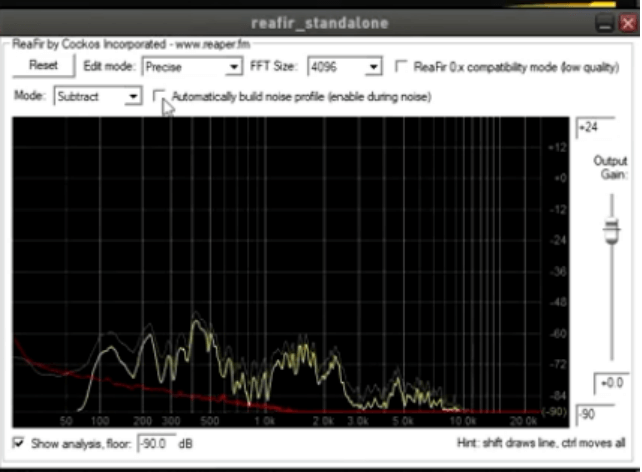This screenshot has width=642, height=472.
Task: Uncheck Show analysis checkbox
Action: click(19, 443)
